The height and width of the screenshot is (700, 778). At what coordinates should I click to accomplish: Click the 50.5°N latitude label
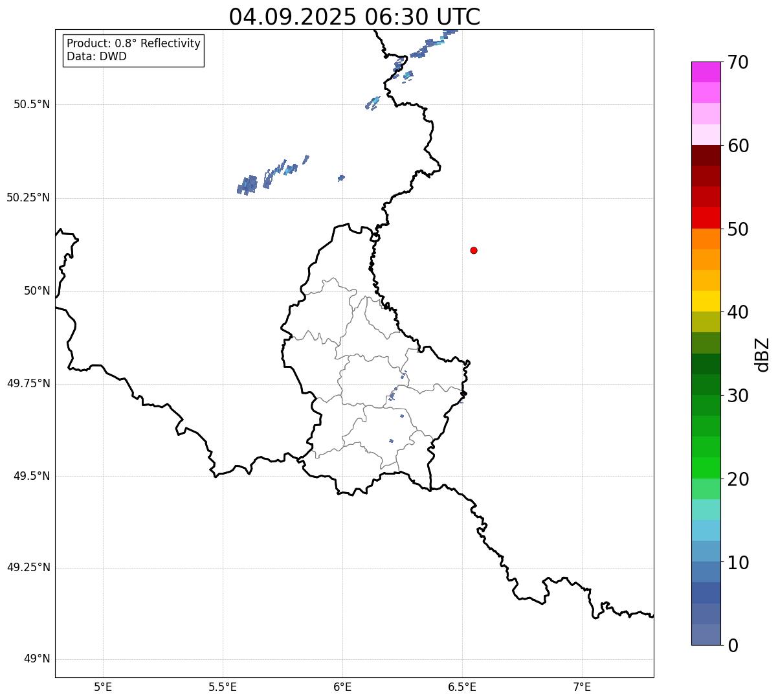coord(32,104)
